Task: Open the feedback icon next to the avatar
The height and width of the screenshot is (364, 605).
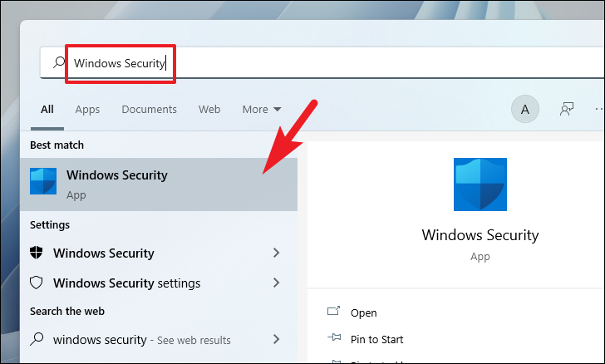Action: pyautogui.click(x=567, y=109)
